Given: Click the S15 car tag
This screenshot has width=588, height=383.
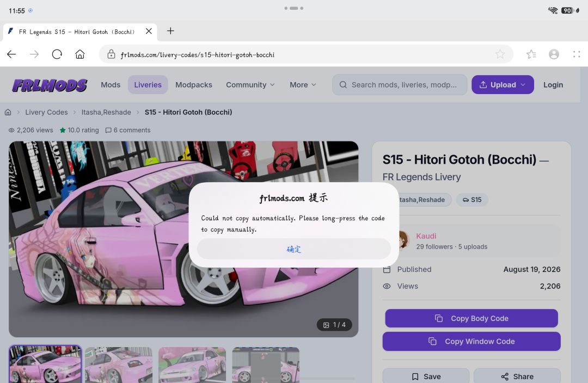Looking at the screenshot, I should (x=472, y=200).
